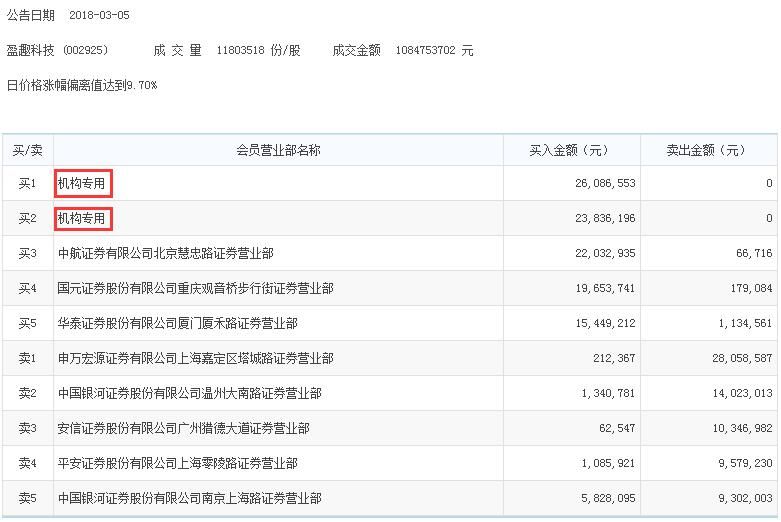Image resolution: width=781 pixels, height=522 pixels.
Task: Click 华泰证券股份有限公司厦门厦禾路证券营业部
Action: click(x=178, y=324)
